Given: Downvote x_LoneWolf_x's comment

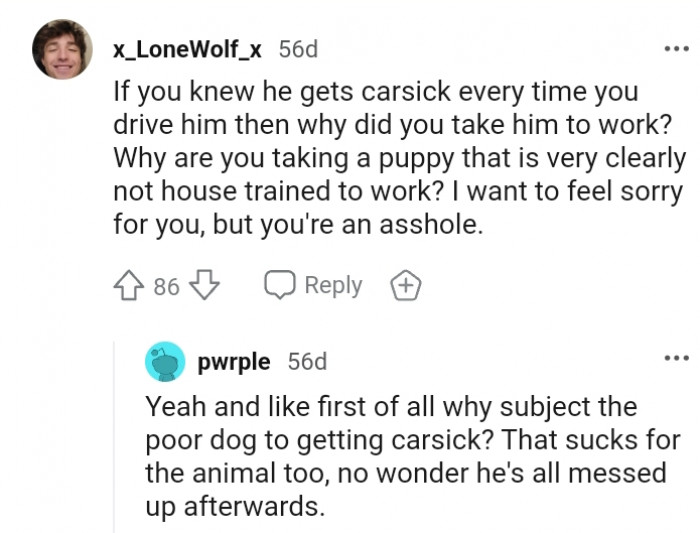Looking at the screenshot, I should point(204,287).
